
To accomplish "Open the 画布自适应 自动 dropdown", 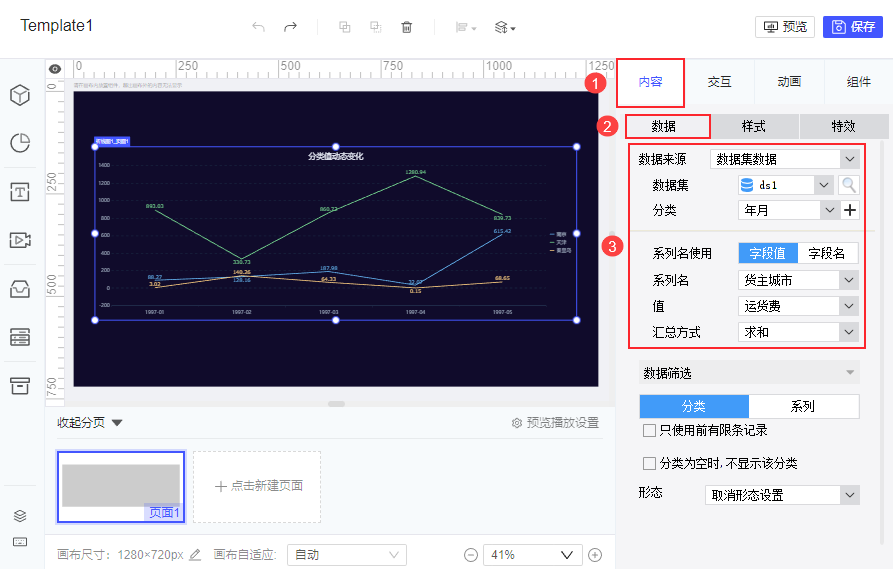I will pos(347,555).
